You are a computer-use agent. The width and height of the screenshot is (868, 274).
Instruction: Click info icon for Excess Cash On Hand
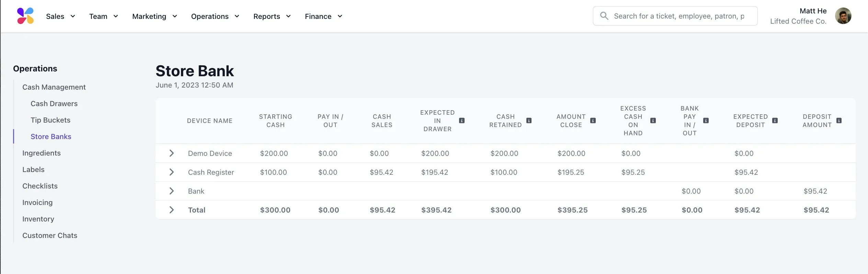tap(653, 121)
